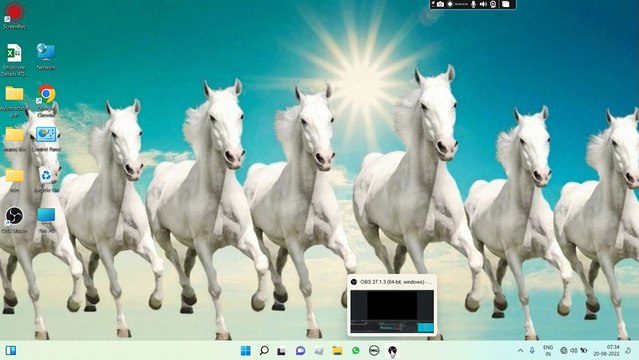Select the Ayush school pdf folder

click(x=14, y=101)
